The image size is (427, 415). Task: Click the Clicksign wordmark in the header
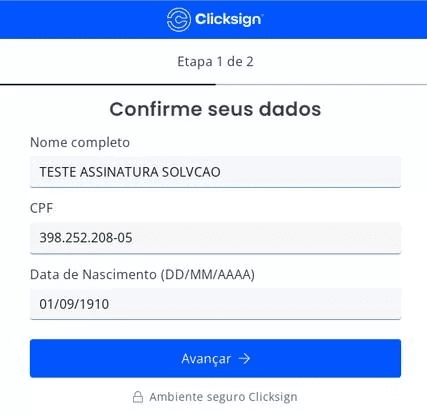coord(229,19)
